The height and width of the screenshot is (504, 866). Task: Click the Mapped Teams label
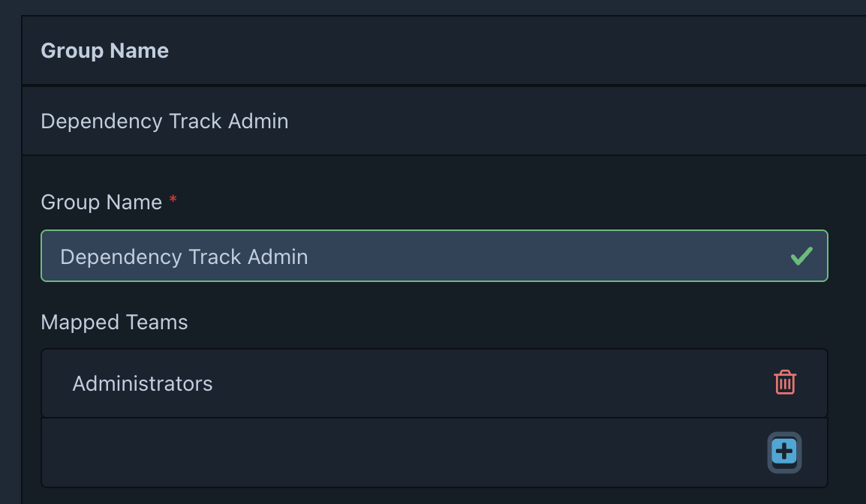(x=114, y=322)
